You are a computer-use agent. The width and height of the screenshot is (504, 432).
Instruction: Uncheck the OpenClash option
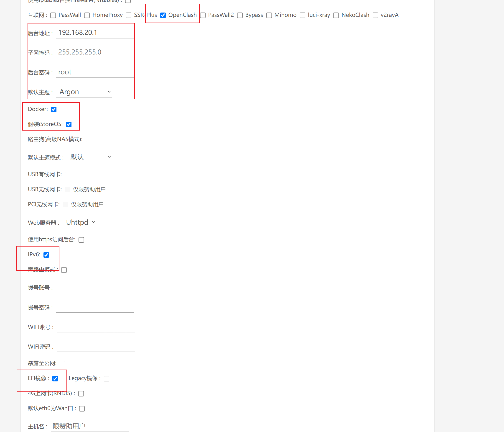pyautogui.click(x=163, y=15)
